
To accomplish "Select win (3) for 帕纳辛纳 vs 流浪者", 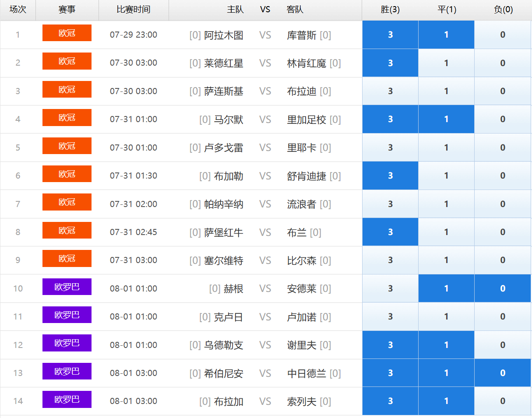I will tap(390, 204).
